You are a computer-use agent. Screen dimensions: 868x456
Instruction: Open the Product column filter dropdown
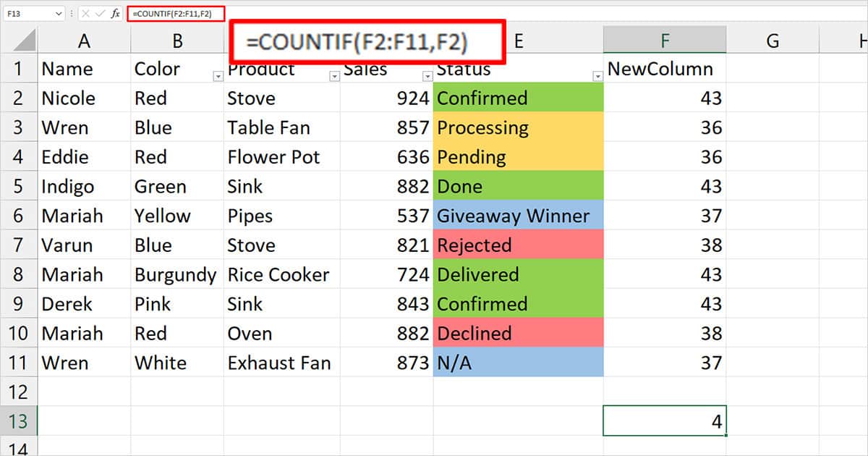(x=334, y=76)
